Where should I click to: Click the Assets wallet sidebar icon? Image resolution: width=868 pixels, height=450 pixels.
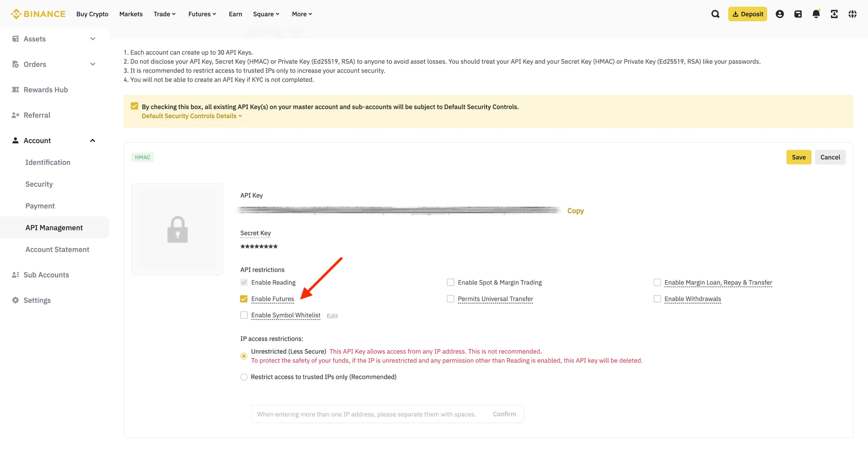[x=16, y=39]
